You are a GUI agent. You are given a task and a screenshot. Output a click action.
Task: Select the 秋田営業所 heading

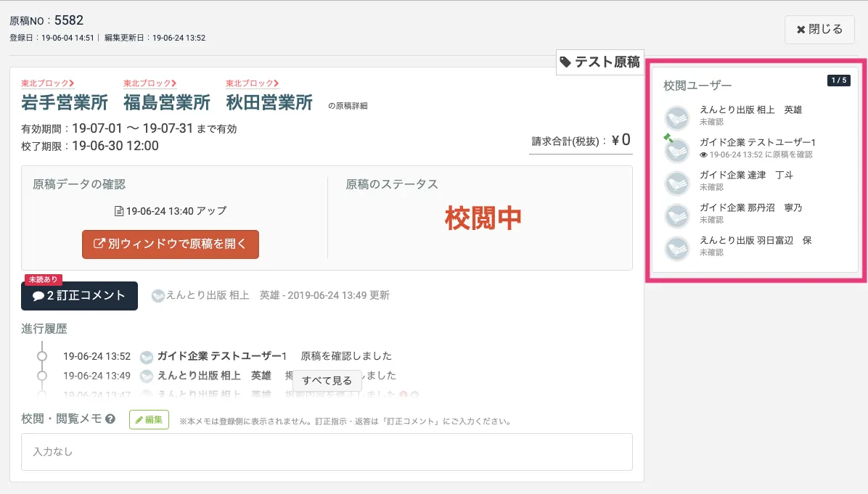pos(269,102)
